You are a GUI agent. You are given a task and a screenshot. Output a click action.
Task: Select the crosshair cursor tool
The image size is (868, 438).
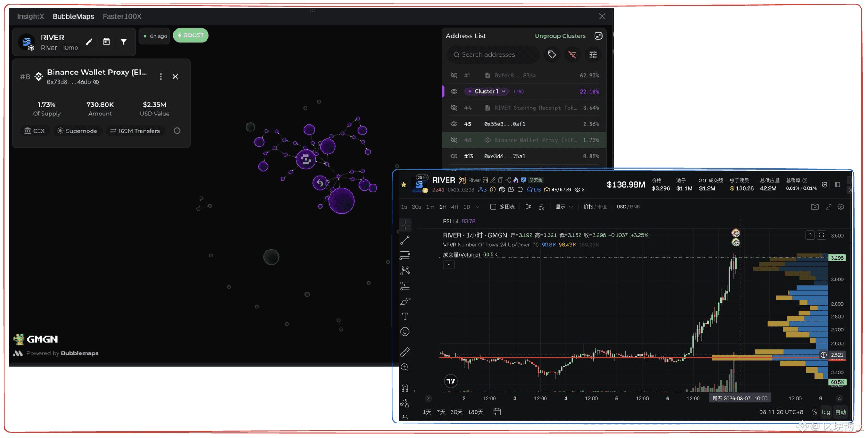tap(405, 225)
